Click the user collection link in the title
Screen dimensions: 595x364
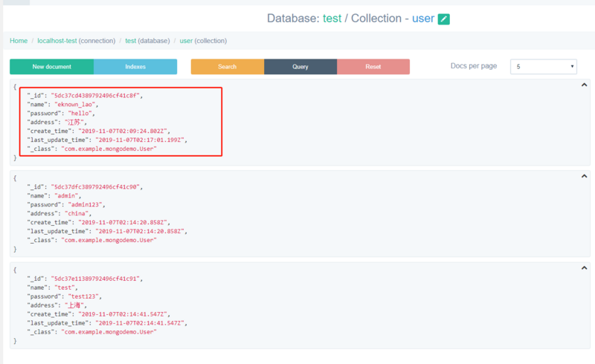tap(423, 18)
